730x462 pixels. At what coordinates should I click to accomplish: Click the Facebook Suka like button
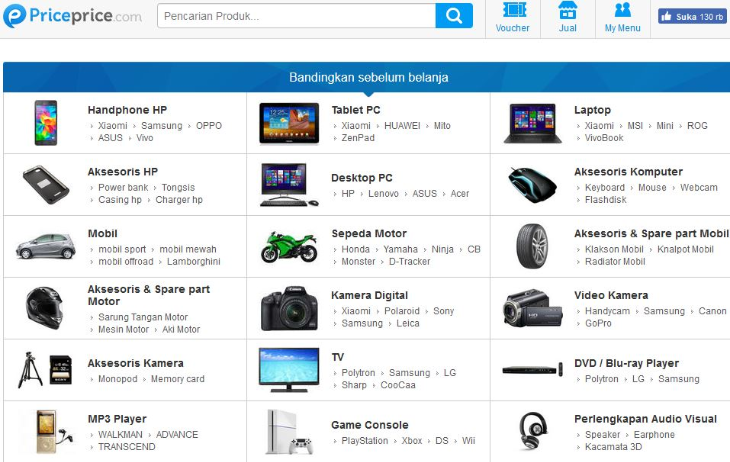pyautogui.click(x=692, y=17)
